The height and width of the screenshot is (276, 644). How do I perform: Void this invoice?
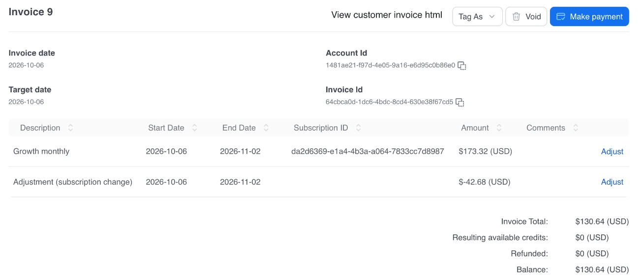click(526, 16)
